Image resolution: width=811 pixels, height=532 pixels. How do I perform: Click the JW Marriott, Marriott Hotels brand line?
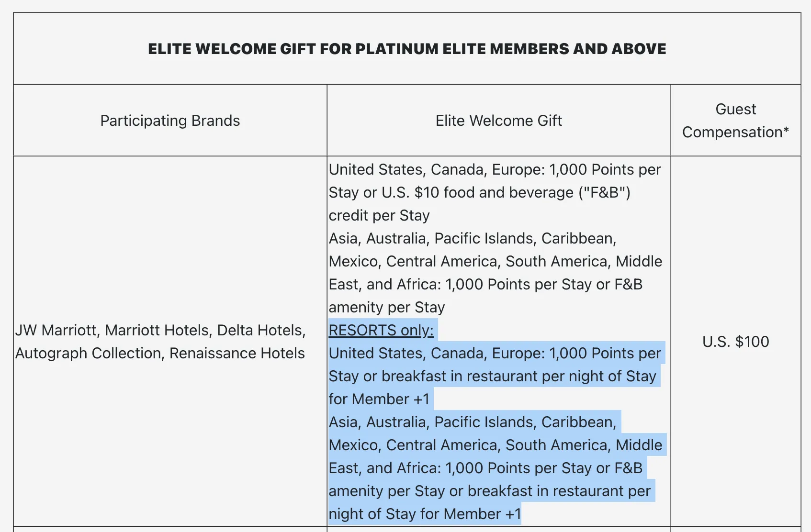160,330
